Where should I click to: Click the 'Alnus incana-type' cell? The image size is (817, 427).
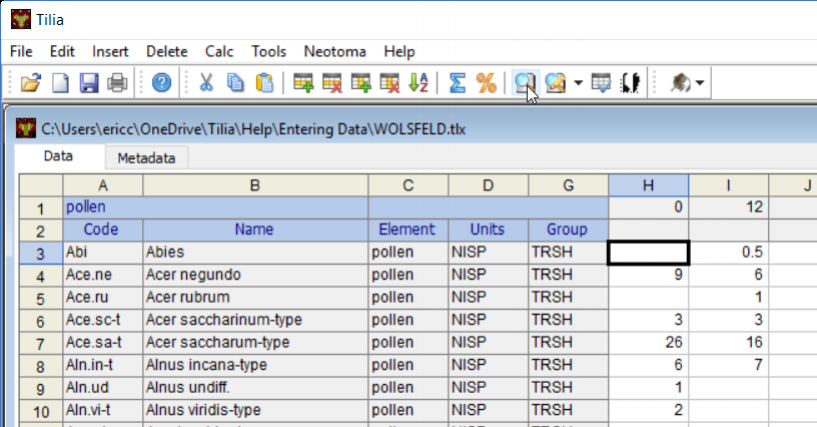pos(255,365)
